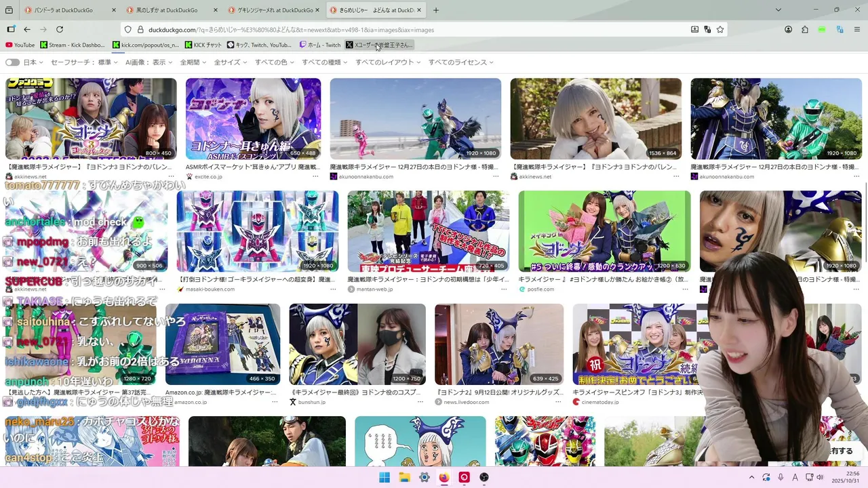This screenshot has height=488, width=868.
Task: Bookmark this page with the star
Action: click(x=720, y=29)
